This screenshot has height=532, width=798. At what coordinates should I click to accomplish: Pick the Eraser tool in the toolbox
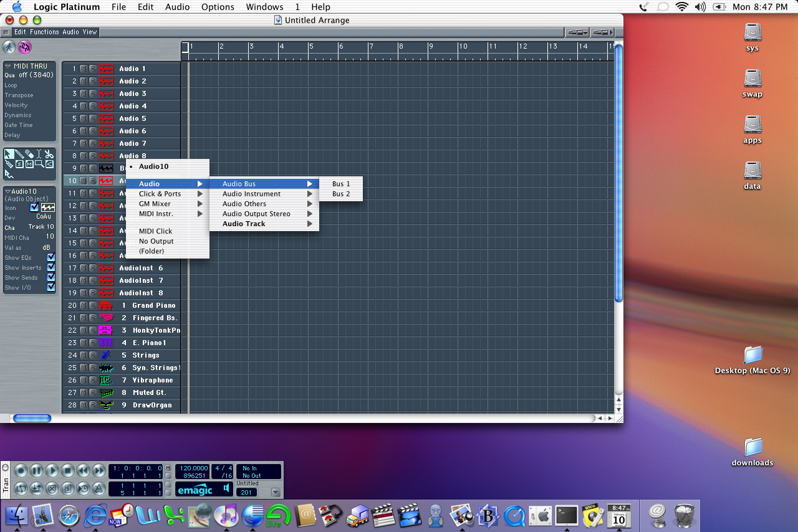(x=29, y=154)
